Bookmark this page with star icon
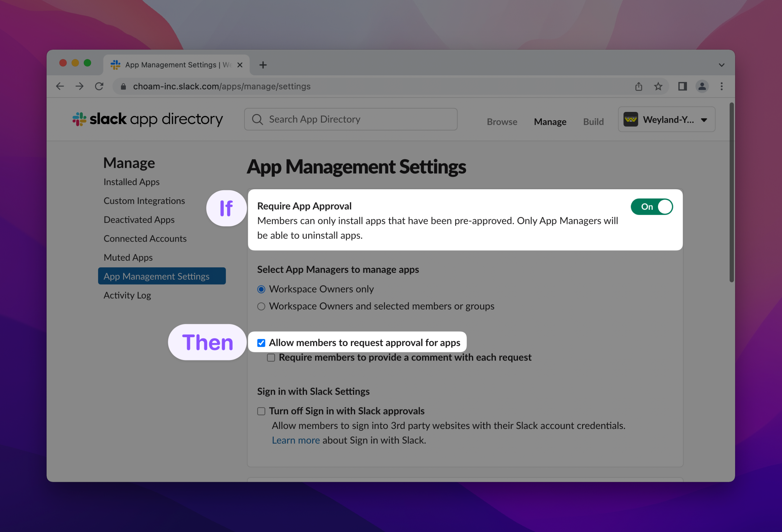 click(658, 86)
